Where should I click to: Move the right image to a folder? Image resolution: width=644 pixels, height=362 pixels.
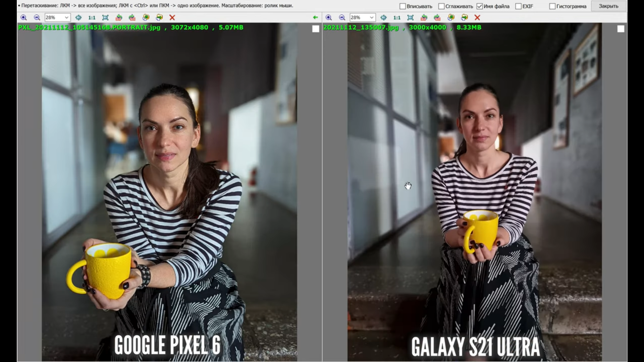(x=465, y=17)
